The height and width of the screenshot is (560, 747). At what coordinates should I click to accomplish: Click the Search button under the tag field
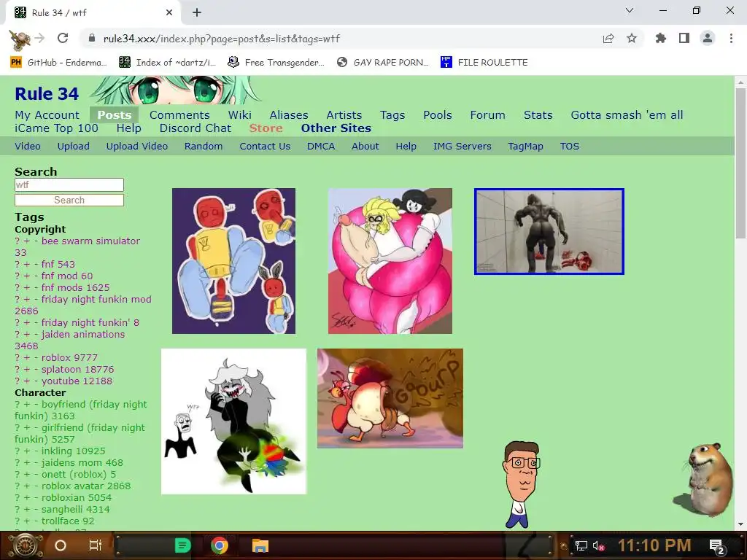pyautogui.click(x=69, y=200)
